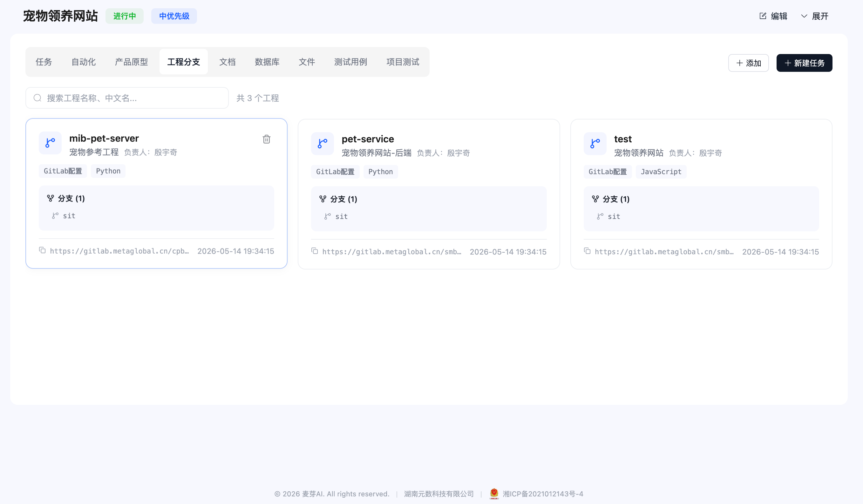Click GitLab配置 tag on pet-service

click(335, 172)
